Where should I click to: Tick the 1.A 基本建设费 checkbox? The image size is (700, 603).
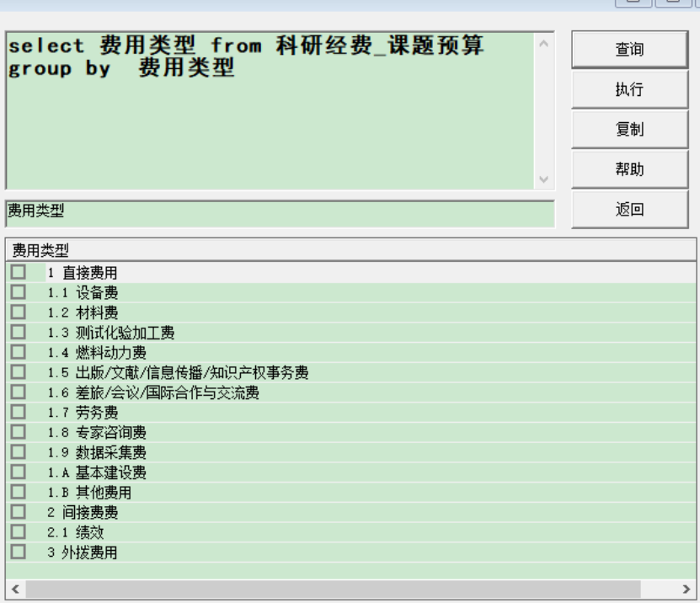click(x=19, y=472)
